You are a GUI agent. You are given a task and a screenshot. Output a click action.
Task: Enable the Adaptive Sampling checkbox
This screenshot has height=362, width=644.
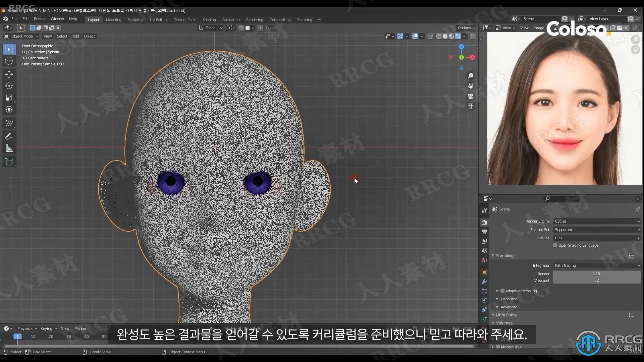pyautogui.click(x=502, y=291)
